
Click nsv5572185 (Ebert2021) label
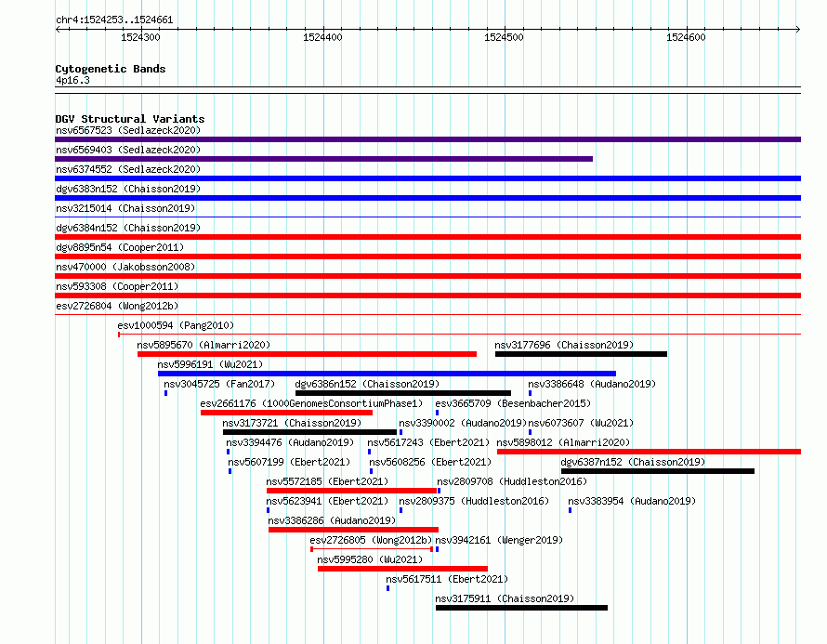tap(327, 481)
